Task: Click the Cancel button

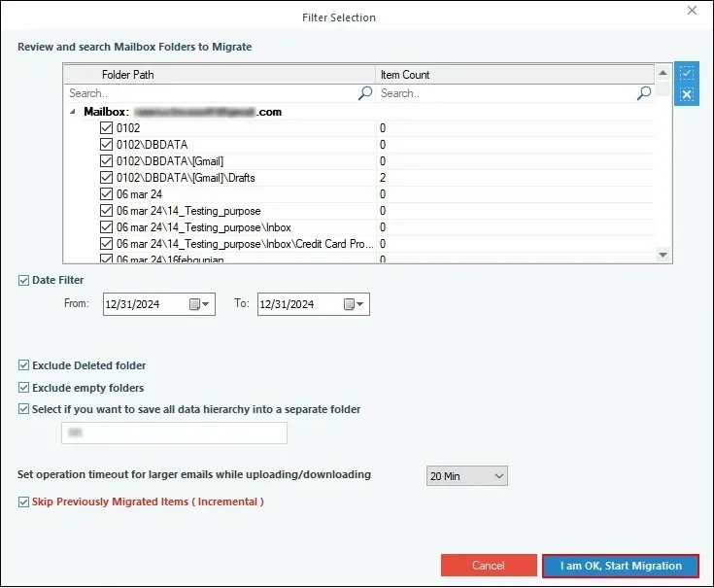Action: (489, 566)
